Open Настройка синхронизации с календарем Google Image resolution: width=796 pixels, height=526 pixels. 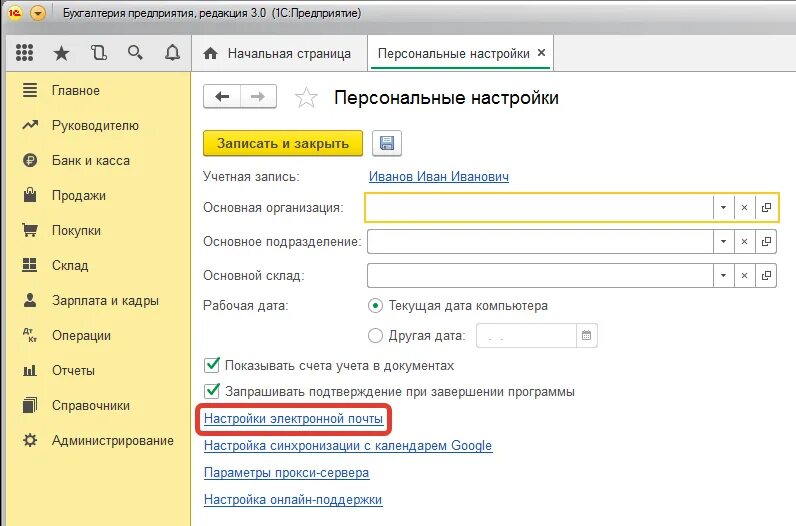click(348, 446)
